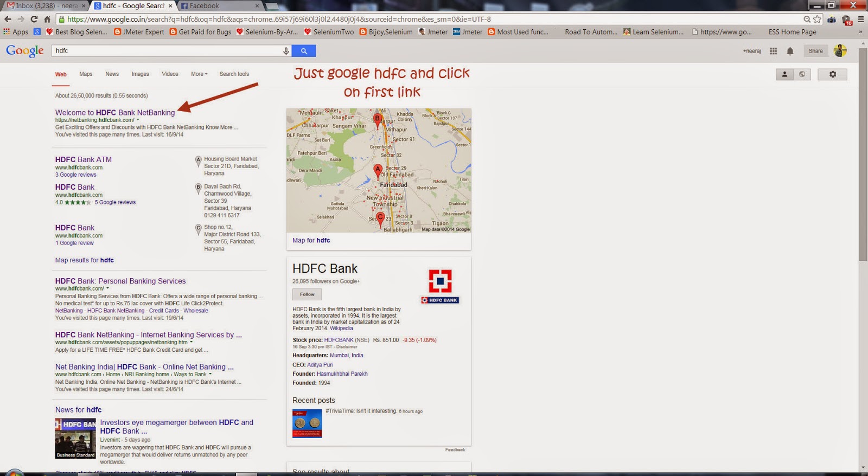The image size is (868, 476).
Task: Open 5 Google reviews link
Action: point(115,202)
